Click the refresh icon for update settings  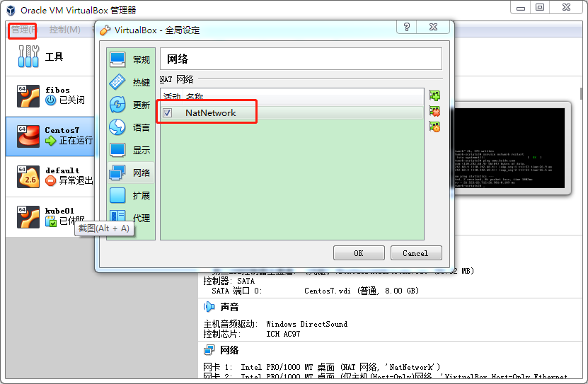coord(117,105)
